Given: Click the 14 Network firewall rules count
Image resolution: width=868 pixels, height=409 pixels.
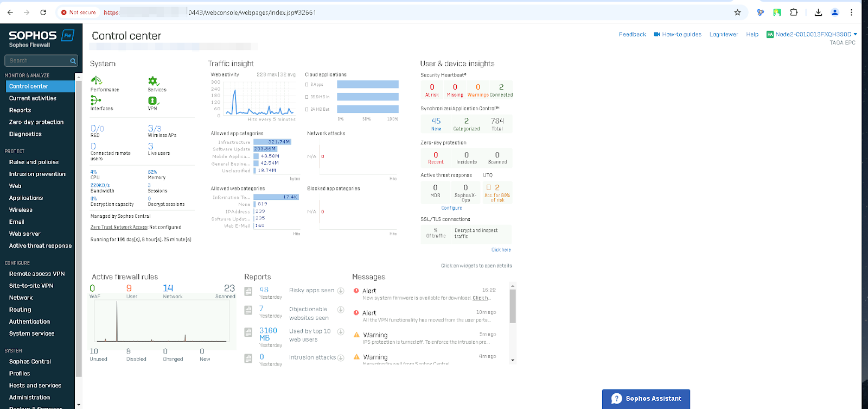Looking at the screenshot, I should (x=168, y=288).
